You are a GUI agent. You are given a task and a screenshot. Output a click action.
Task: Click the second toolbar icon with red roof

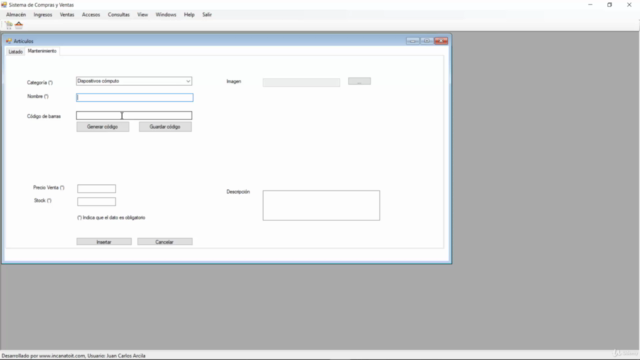[x=19, y=25]
